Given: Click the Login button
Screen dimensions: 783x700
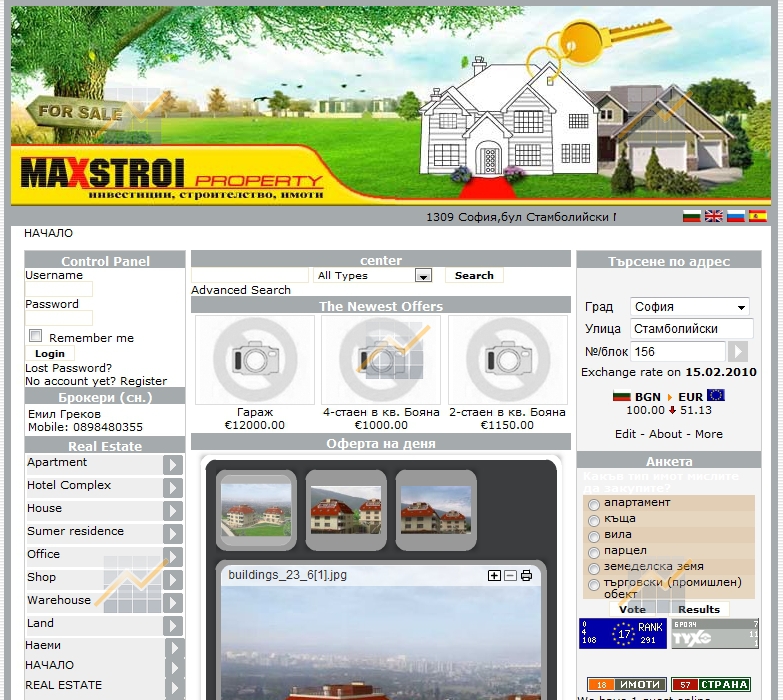Looking at the screenshot, I should tap(50, 353).
